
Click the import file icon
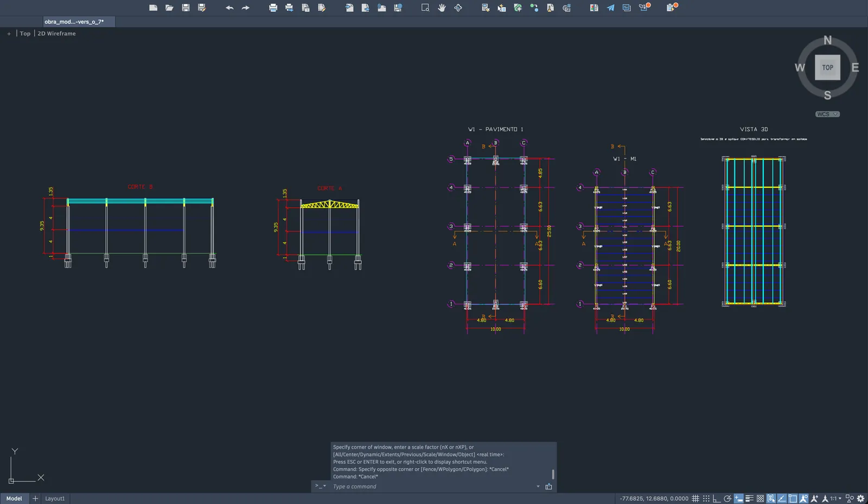tap(349, 8)
